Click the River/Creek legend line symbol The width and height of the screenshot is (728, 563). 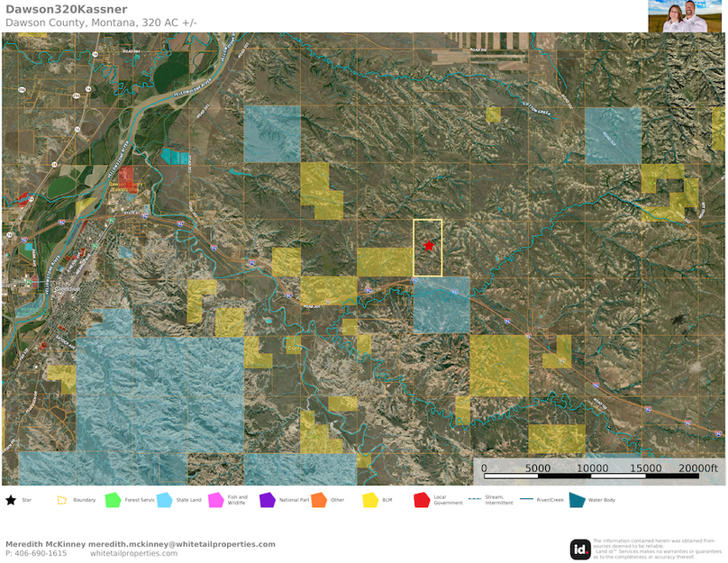click(x=524, y=499)
